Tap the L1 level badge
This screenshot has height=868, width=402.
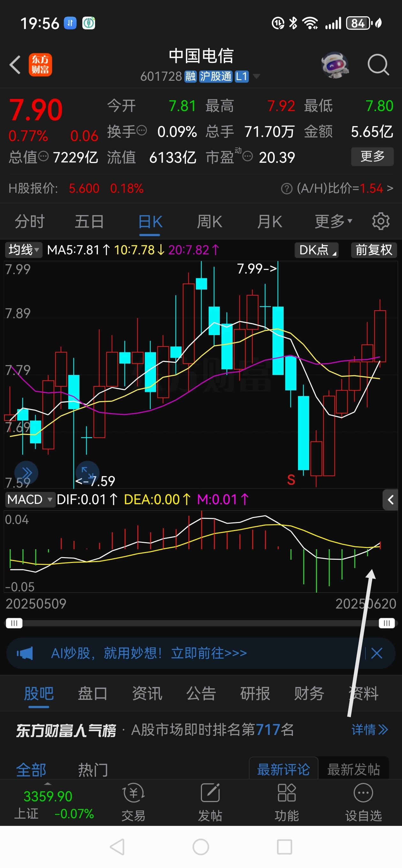242,77
